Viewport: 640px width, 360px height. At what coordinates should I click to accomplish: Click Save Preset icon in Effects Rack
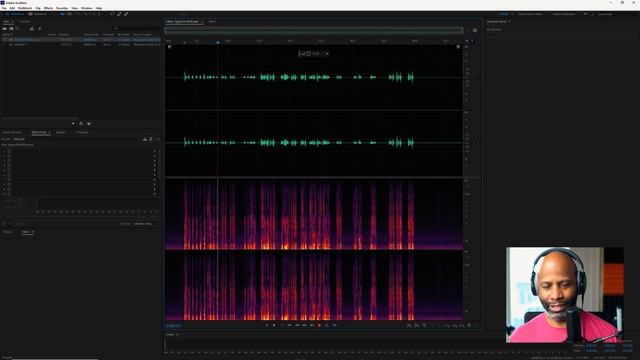coord(145,139)
